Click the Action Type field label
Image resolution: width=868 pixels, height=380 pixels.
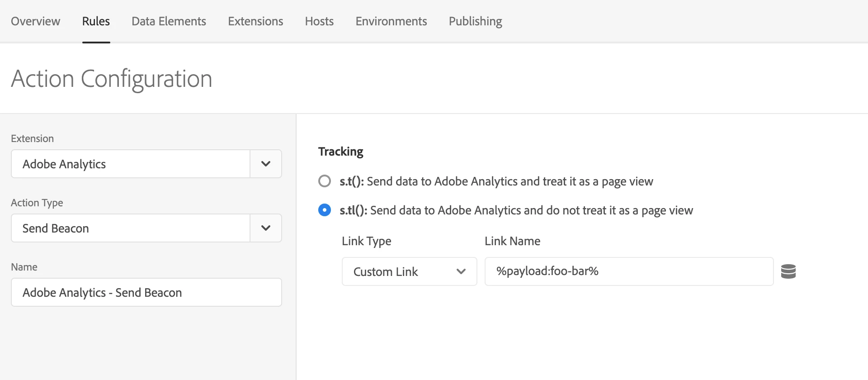(37, 203)
